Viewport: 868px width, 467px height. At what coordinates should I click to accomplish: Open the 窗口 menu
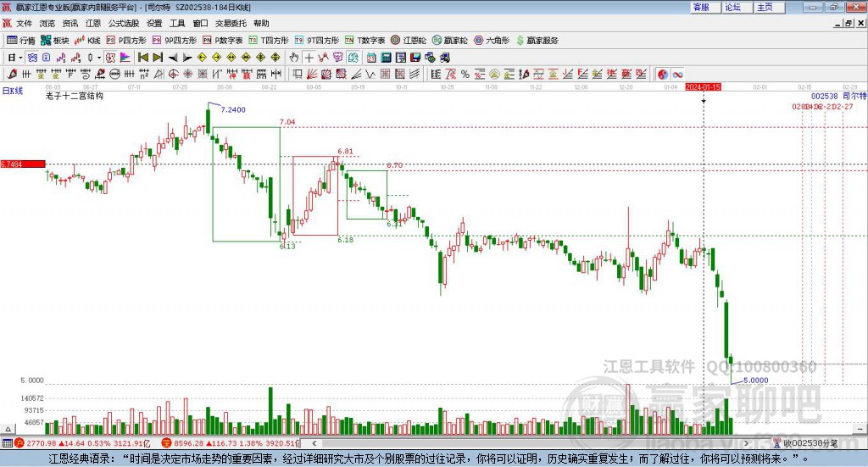(x=200, y=23)
